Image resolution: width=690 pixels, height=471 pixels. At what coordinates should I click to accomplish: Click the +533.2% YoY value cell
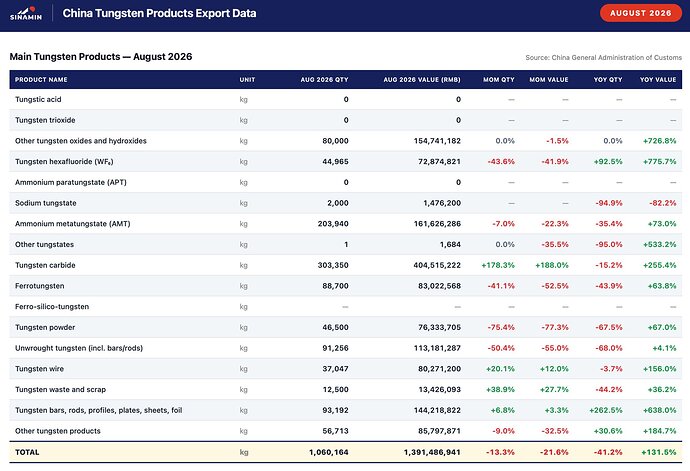(659, 244)
